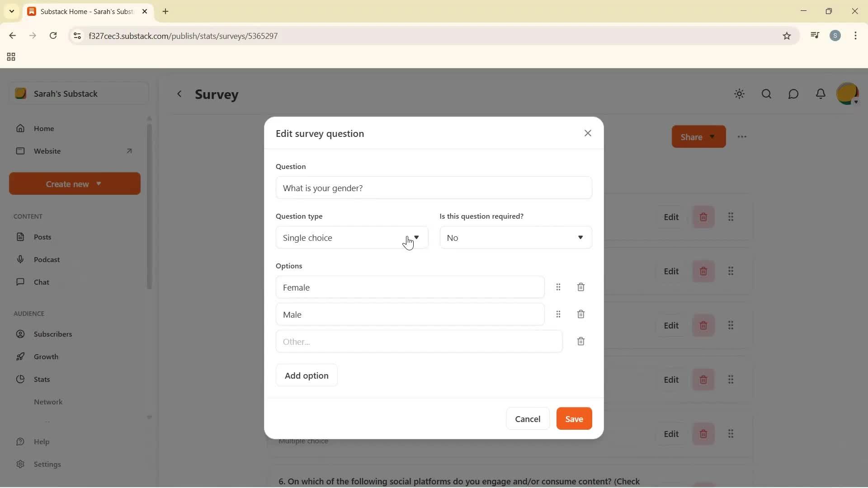Open search using the magnifier icon
The width and height of the screenshot is (868, 488).
(x=767, y=94)
